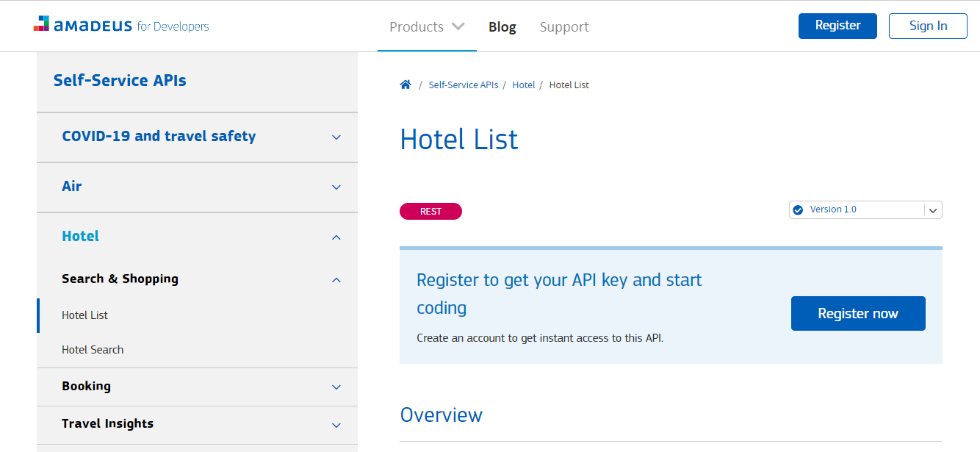Image resolution: width=980 pixels, height=452 pixels.
Task: Click the REST badge on the Hotel List page
Action: (430, 211)
